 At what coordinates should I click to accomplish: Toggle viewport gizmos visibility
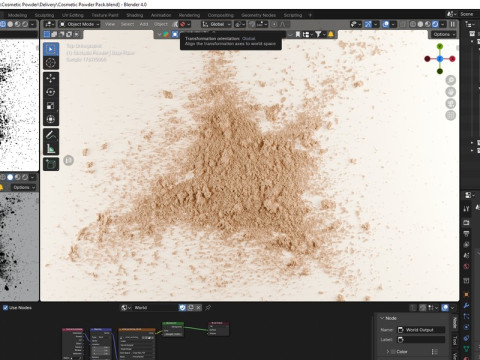[368, 24]
